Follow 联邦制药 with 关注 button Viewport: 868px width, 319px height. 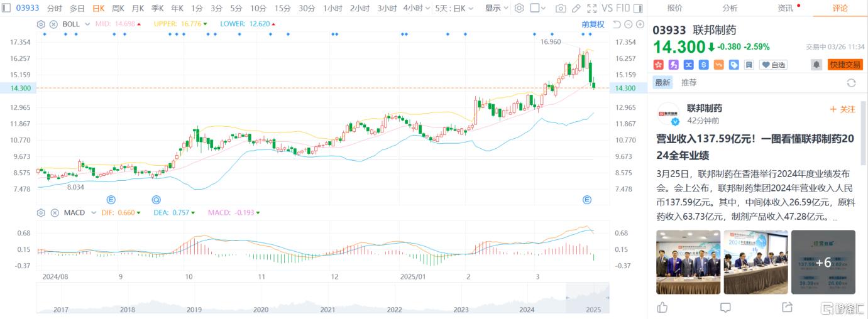coord(843,109)
